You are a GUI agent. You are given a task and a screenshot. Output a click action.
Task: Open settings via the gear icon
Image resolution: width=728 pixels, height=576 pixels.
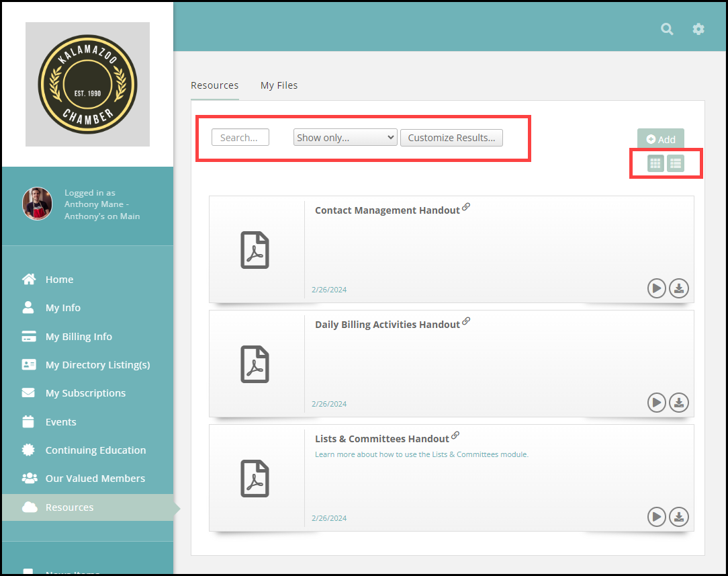(698, 29)
